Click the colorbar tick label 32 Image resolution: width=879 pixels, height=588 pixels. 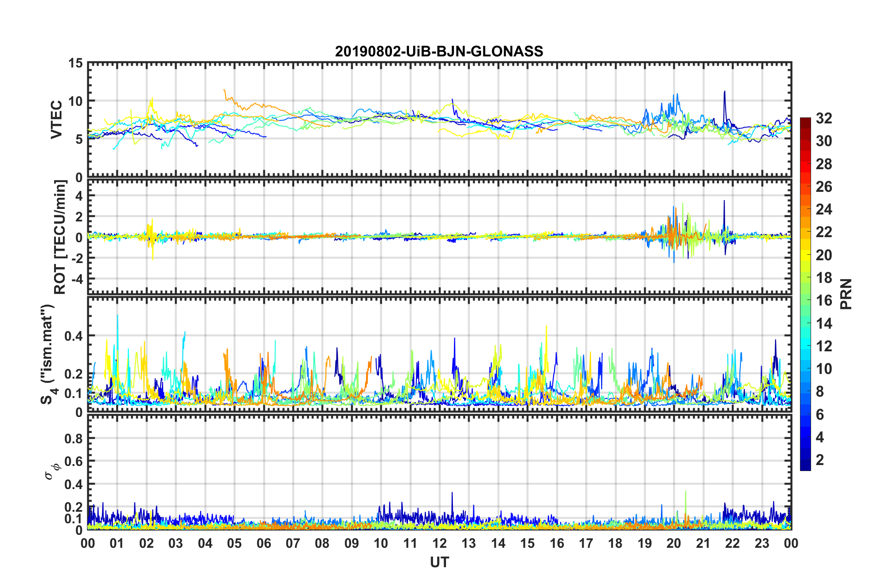pos(824,118)
